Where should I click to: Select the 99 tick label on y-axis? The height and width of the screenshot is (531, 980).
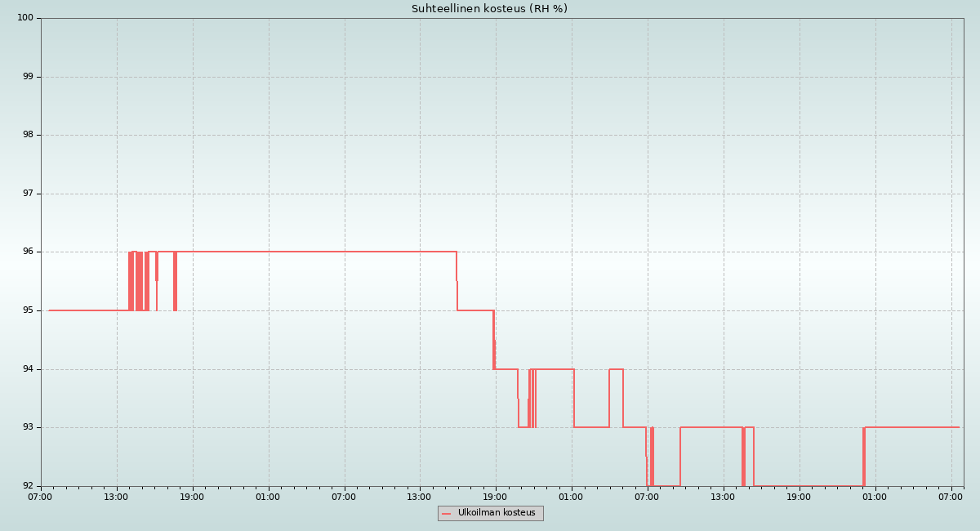pyautogui.click(x=27, y=77)
